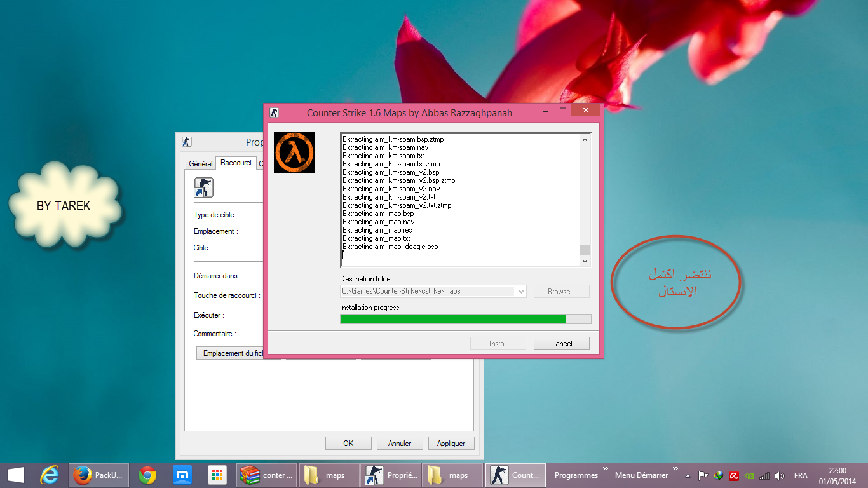868x488 pixels.
Task: Click the Browse... button
Action: (x=562, y=291)
